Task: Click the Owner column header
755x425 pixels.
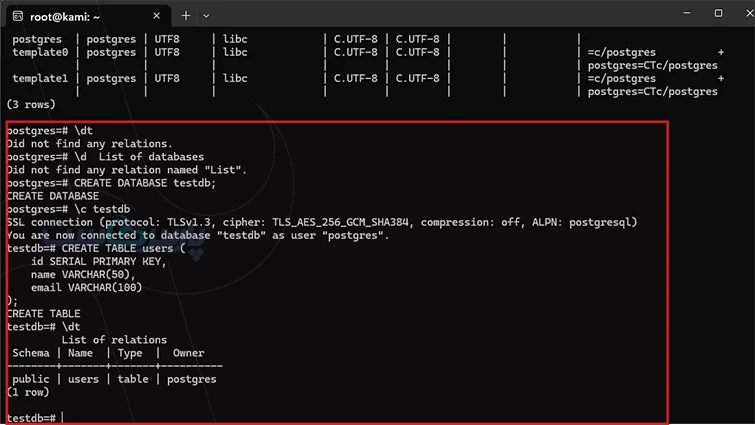Action: coord(188,353)
